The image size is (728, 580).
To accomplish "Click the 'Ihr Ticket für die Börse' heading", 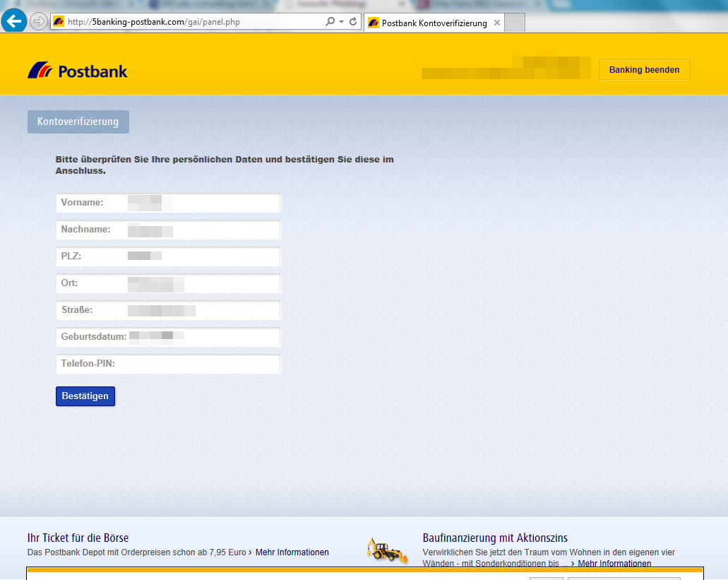I will click(78, 538).
